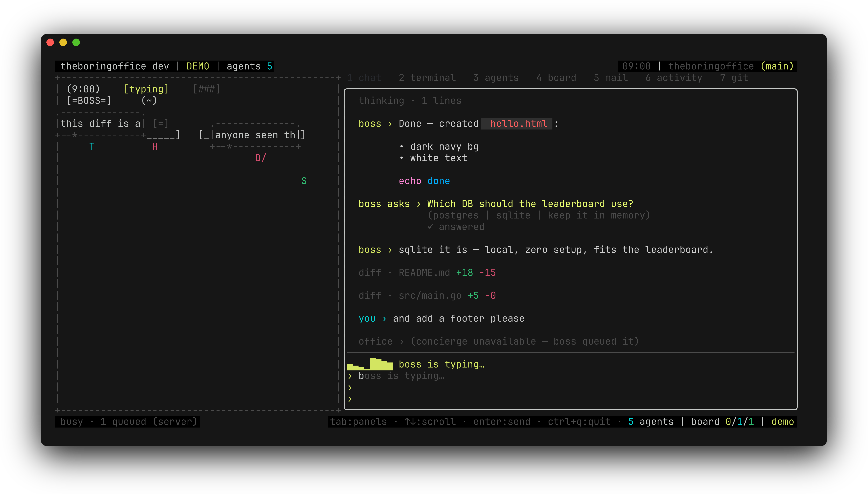
Task: Click the (9:00) office clock
Action: pos(83,89)
